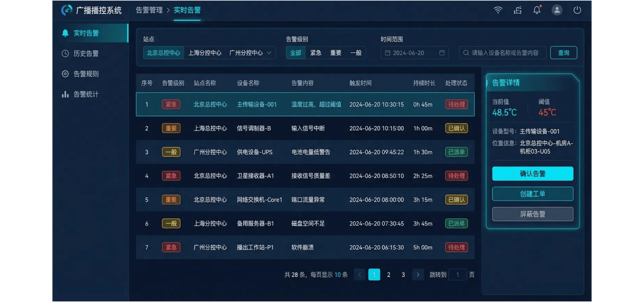Select alarm row 供电设备-UPS
Viewport: 644px width, 302px height.
(x=305, y=152)
